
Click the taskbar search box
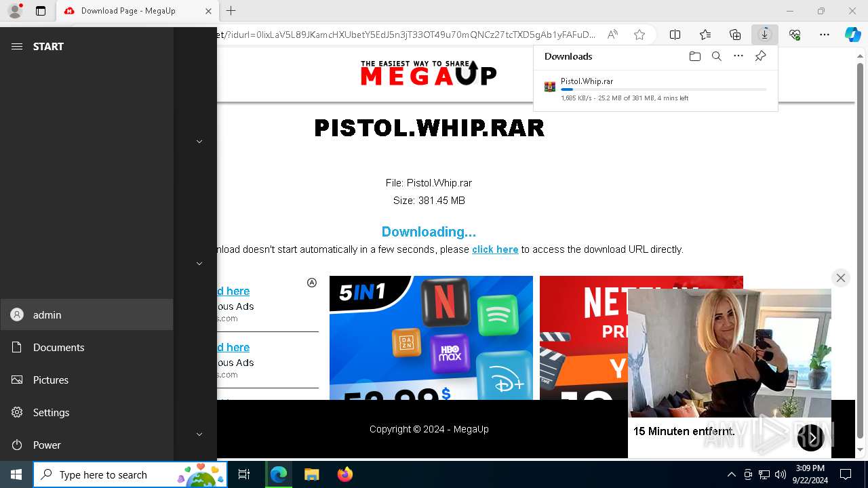[130, 474]
